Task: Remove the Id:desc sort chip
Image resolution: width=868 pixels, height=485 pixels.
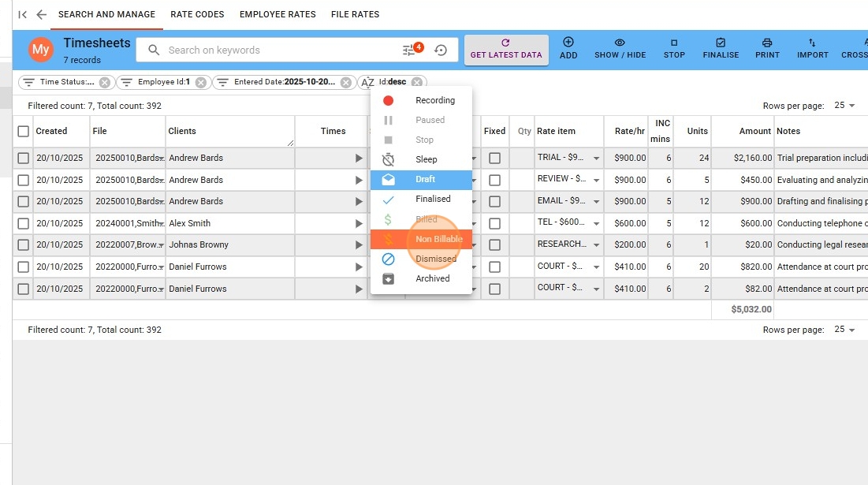Action: point(417,83)
